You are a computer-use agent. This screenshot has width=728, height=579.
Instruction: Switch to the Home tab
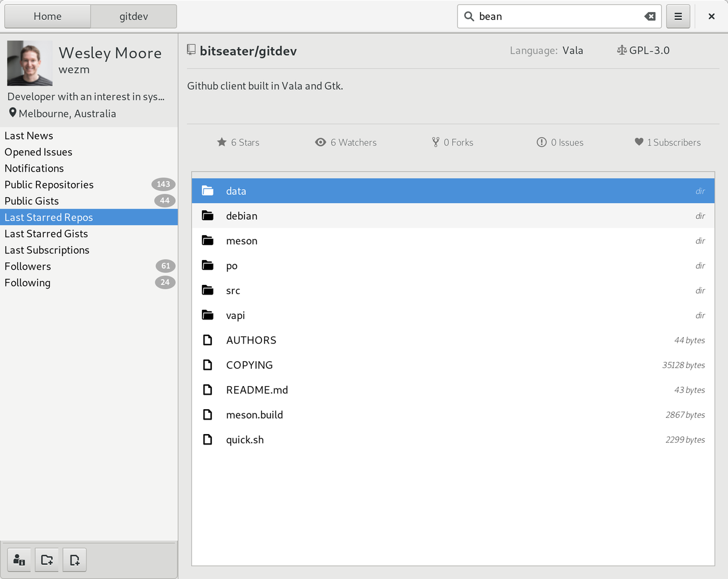coord(47,16)
